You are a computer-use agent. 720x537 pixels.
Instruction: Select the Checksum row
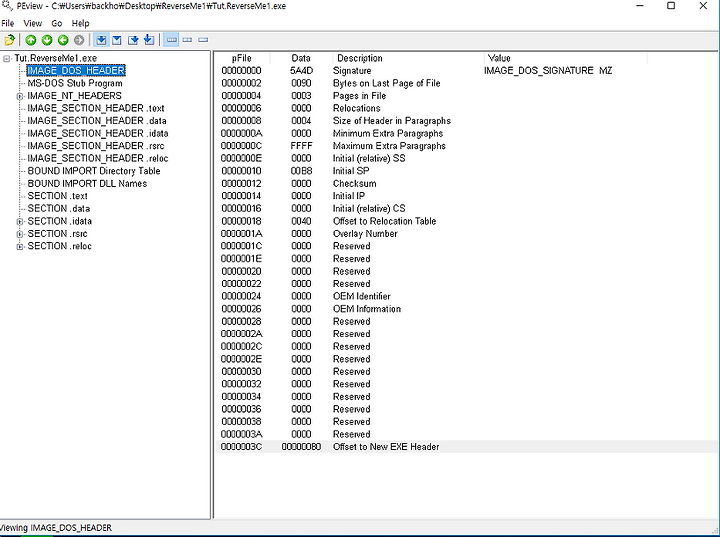pos(466,183)
